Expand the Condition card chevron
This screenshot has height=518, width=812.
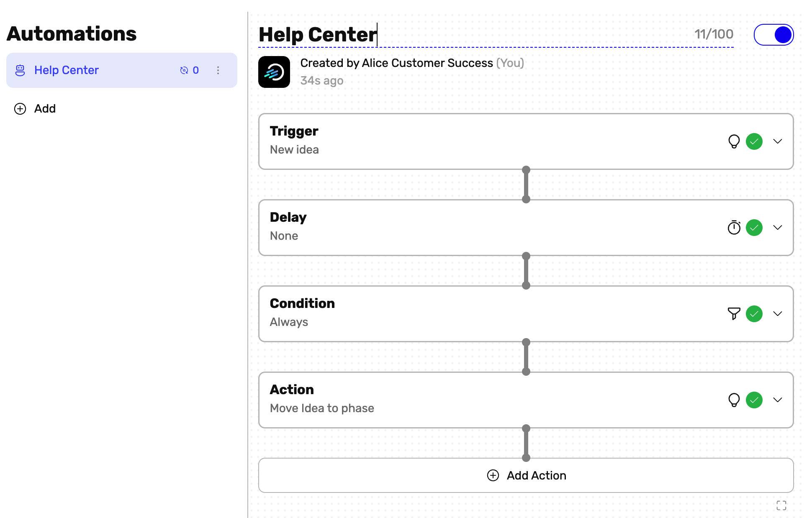pyautogui.click(x=778, y=314)
